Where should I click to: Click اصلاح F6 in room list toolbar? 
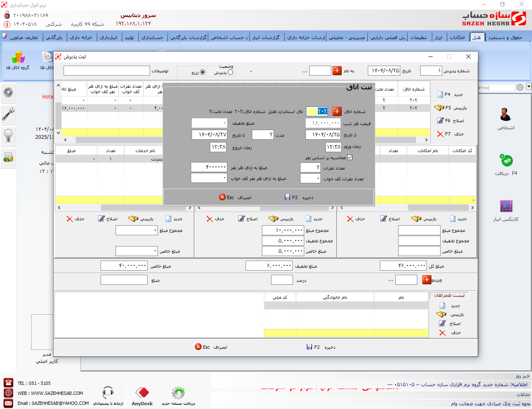(x=451, y=121)
